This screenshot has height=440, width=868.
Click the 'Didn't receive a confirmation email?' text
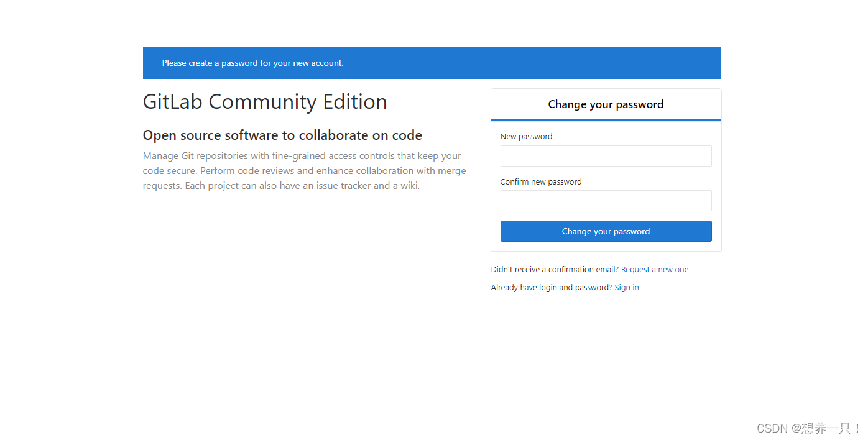tap(555, 270)
